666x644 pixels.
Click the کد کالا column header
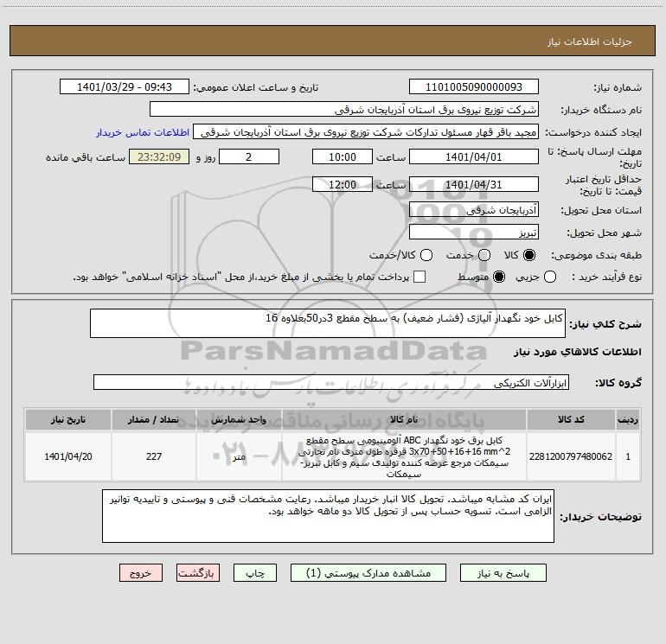pos(571,419)
